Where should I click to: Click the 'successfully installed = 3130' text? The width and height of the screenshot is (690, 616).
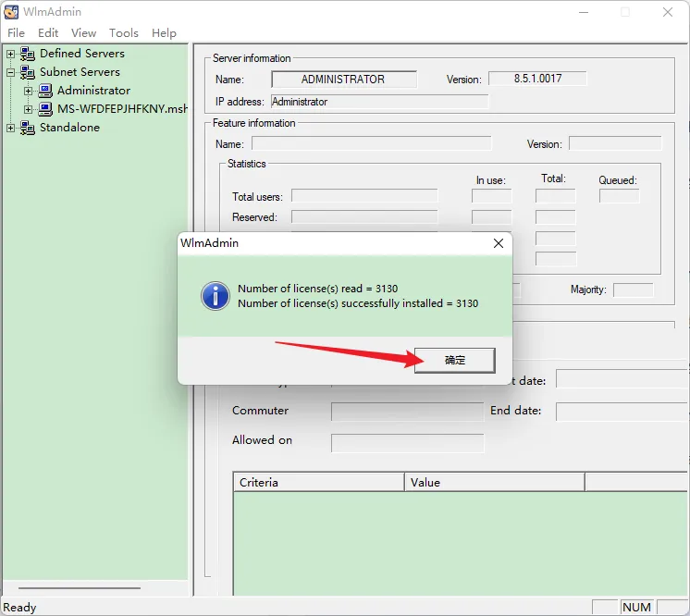pyautogui.click(x=410, y=303)
